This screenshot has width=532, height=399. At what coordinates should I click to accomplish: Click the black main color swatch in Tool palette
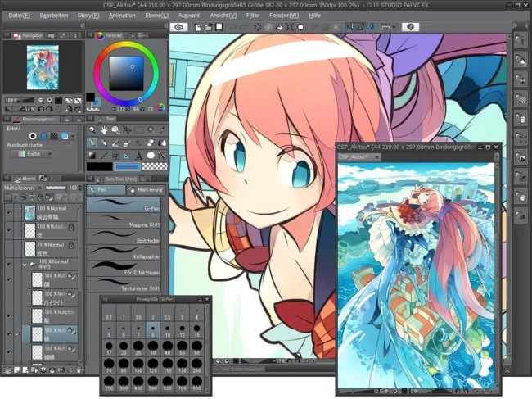(x=99, y=167)
